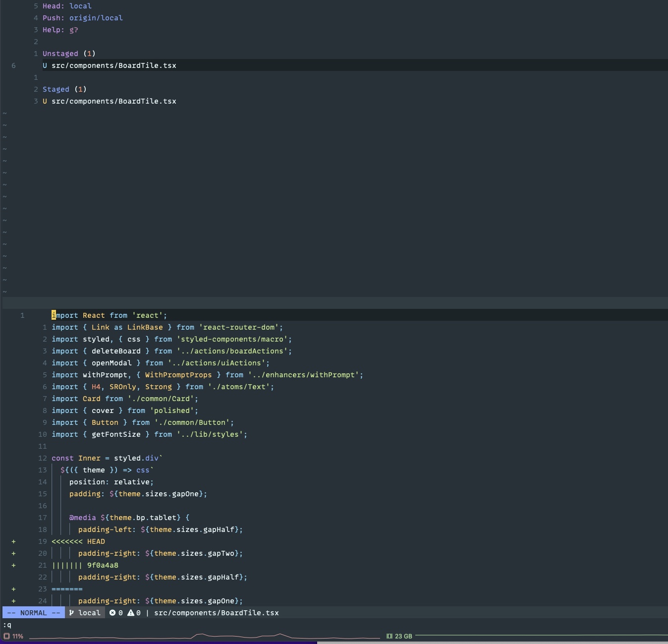
Task: Click the "=======" conflict separator
Action: pyautogui.click(x=66, y=589)
